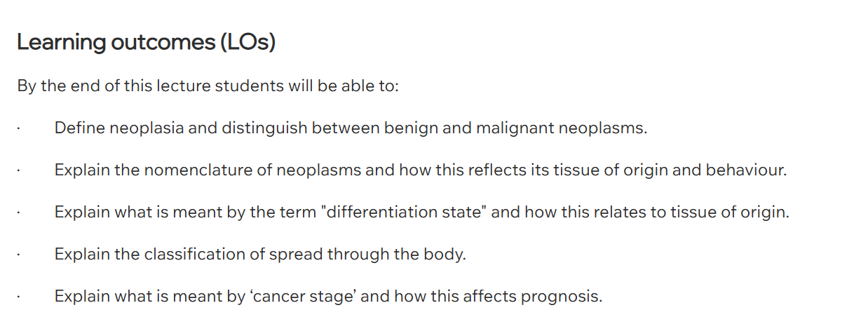
Task: Click the "(LOs)" abbreviation in the heading
Action: 247,43
